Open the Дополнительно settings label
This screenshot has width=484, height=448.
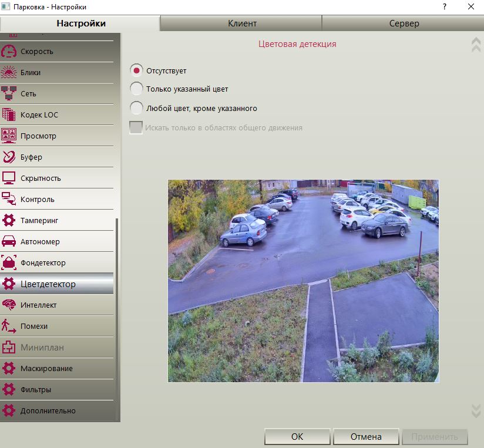tap(48, 410)
